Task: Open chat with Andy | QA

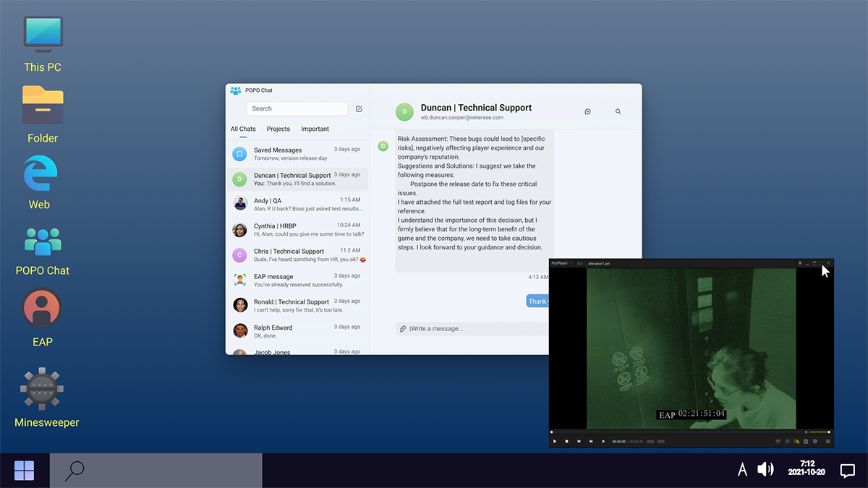Action: pyautogui.click(x=298, y=205)
